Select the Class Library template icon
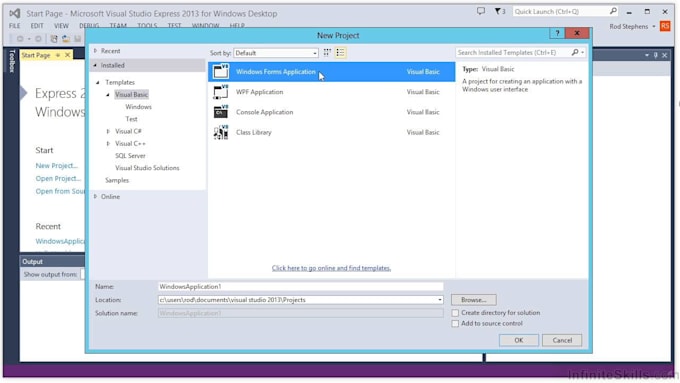The width and height of the screenshot is (680, 383). coord(221,132)
